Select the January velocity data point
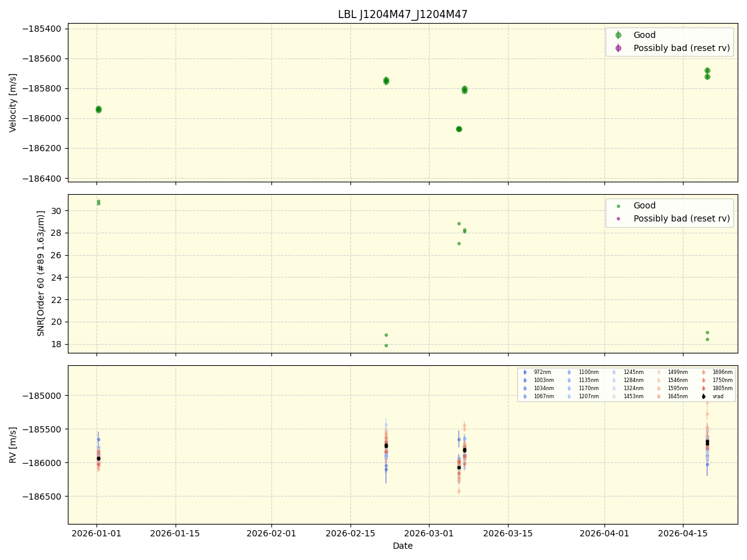Viewport: 747px width, 560px height. click(98, 110)
